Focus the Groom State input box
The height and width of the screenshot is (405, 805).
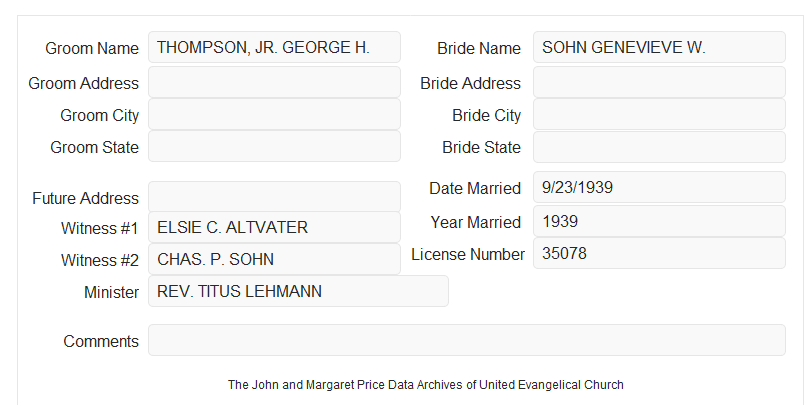(274, 146)
